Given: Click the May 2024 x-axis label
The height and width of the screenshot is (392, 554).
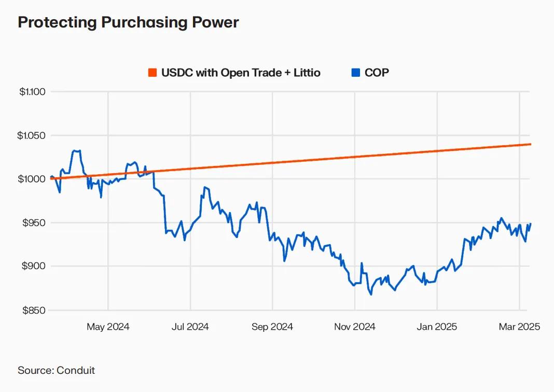Looking at the screenshot, I should click(108, 327).
